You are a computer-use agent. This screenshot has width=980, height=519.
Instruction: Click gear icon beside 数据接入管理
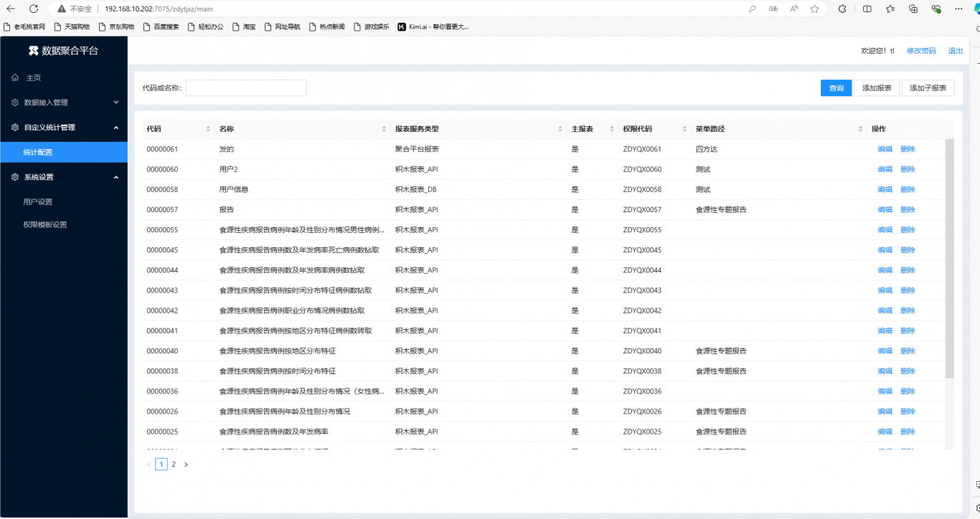tap(15, 103)
